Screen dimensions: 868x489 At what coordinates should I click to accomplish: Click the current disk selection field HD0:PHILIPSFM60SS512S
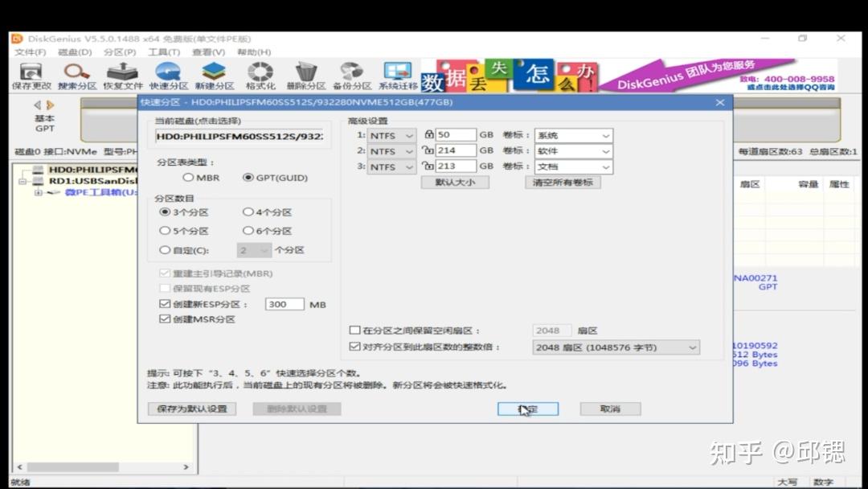pos(240,136)
